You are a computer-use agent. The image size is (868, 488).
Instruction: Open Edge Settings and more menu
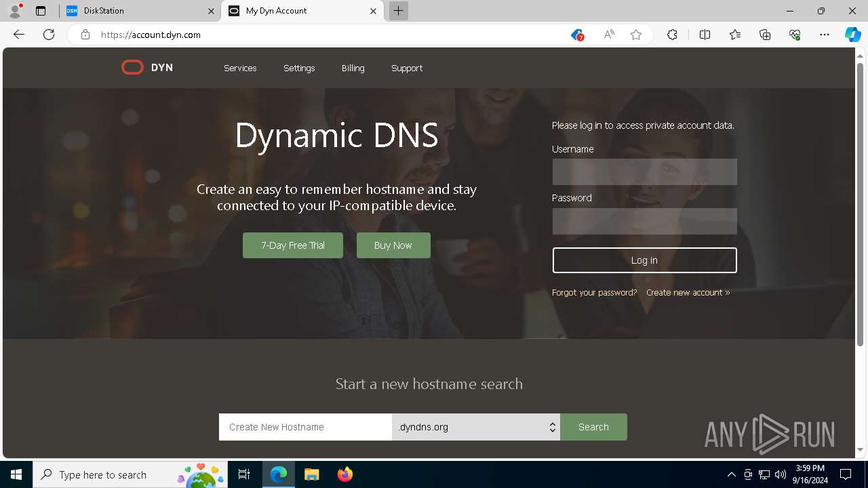(825, 35)
